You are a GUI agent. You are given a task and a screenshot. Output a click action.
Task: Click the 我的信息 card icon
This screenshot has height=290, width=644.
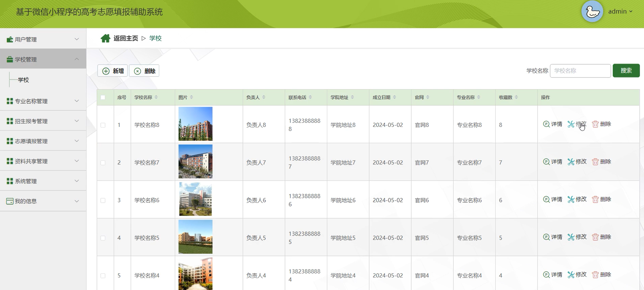[x=10, y=201]
